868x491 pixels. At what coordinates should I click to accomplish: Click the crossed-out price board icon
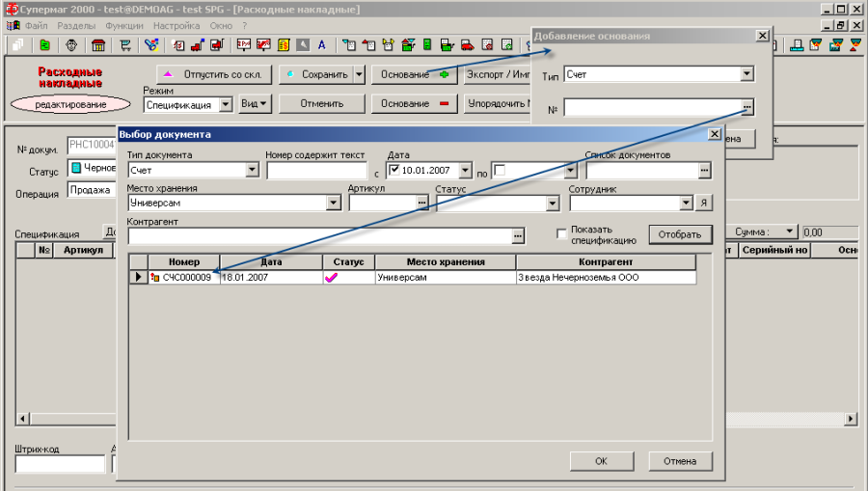[x=263, y=44]
